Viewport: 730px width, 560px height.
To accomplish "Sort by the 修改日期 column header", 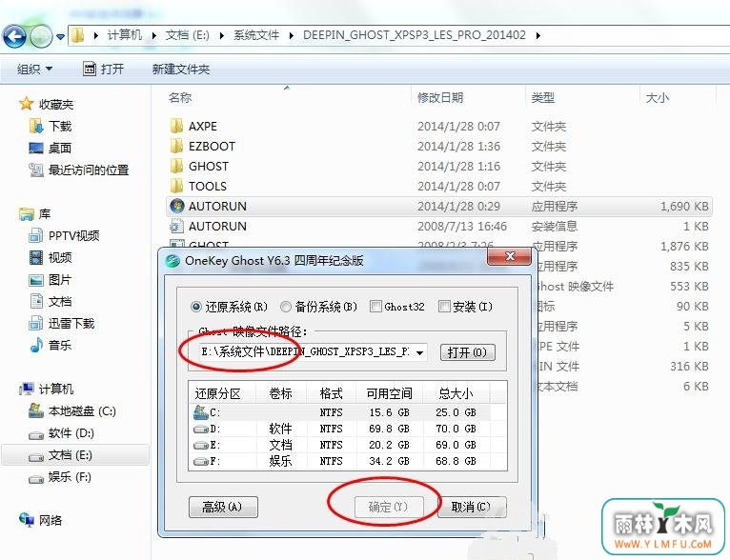I will (x=440, y=98).
